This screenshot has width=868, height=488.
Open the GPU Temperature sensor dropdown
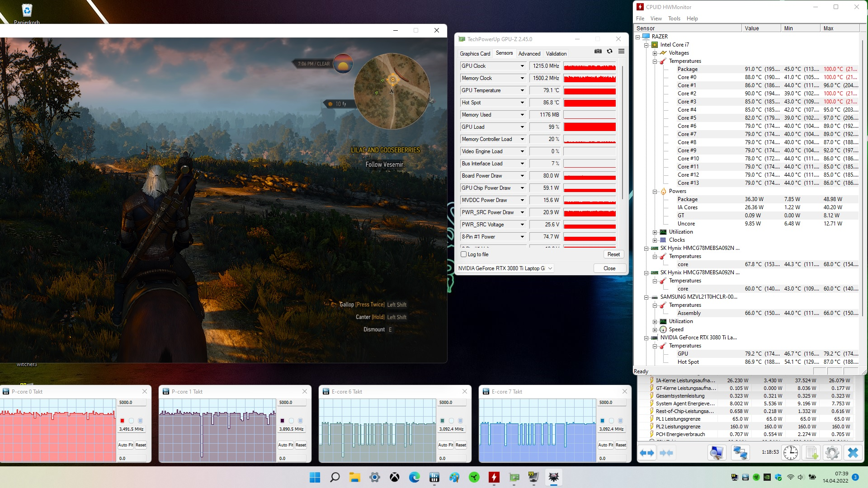pyautogui.click(x=522, y=90)
